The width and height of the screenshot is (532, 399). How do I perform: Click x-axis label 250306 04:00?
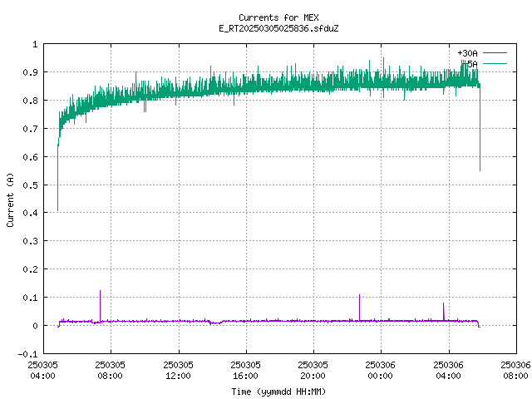click(448, 370)
